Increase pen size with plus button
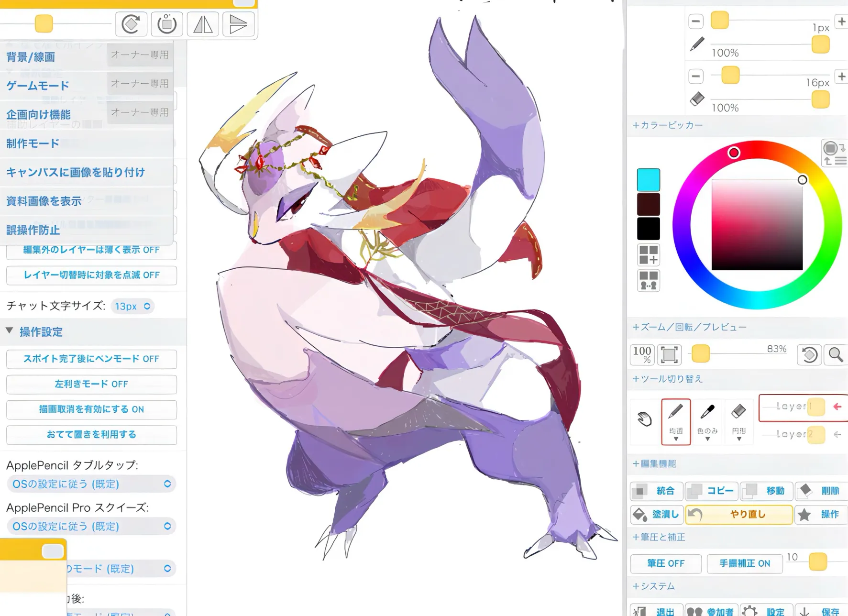The image size is (848, 616). [842, 21]
